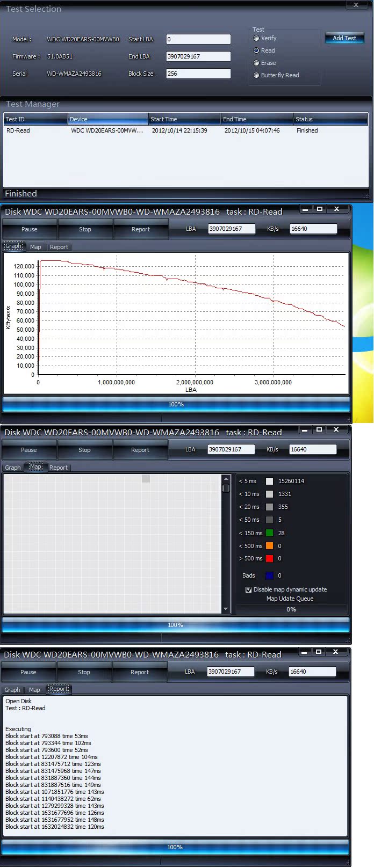Screen dimensions: 374x868
Task: Select the Verify test radio button
Action: [256, 38]
